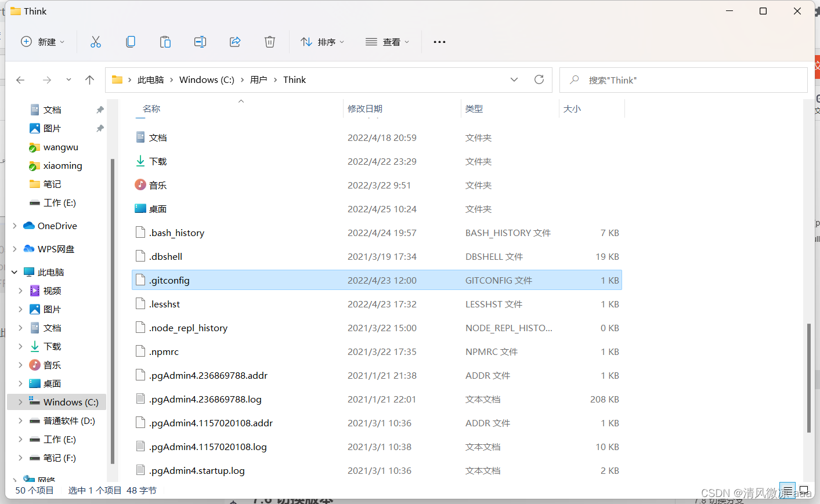Click the search magnifier icon
This screenshot has width=820, height=504.
click(x=575, y=80)
